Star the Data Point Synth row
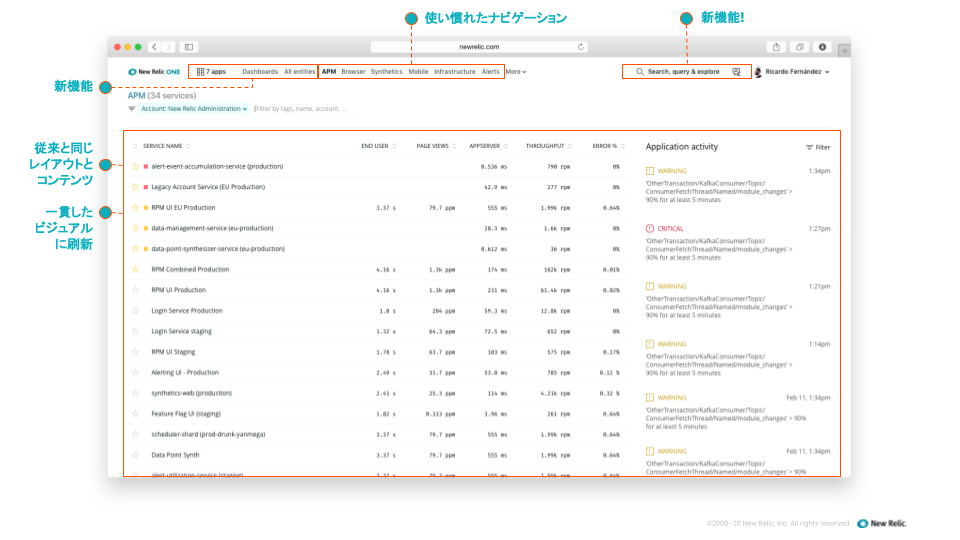 [135, 455]
